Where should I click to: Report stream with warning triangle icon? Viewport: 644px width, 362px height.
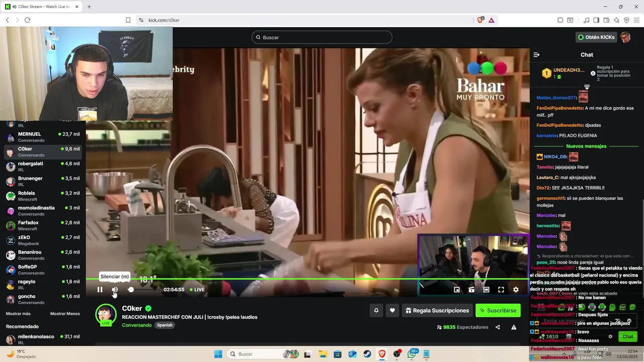[x=514, y=327]
